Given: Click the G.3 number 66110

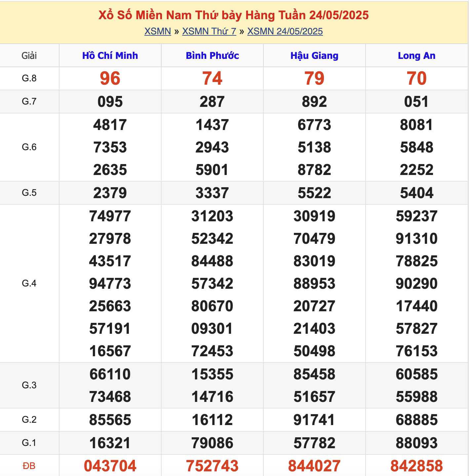Looking at the screenshot, I should tap(110, 374).
